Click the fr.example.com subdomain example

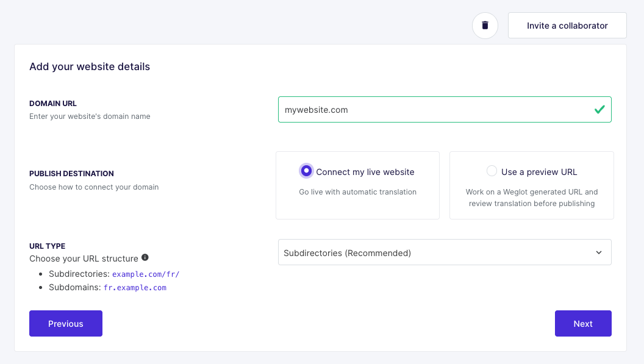(x=135, y=288)
